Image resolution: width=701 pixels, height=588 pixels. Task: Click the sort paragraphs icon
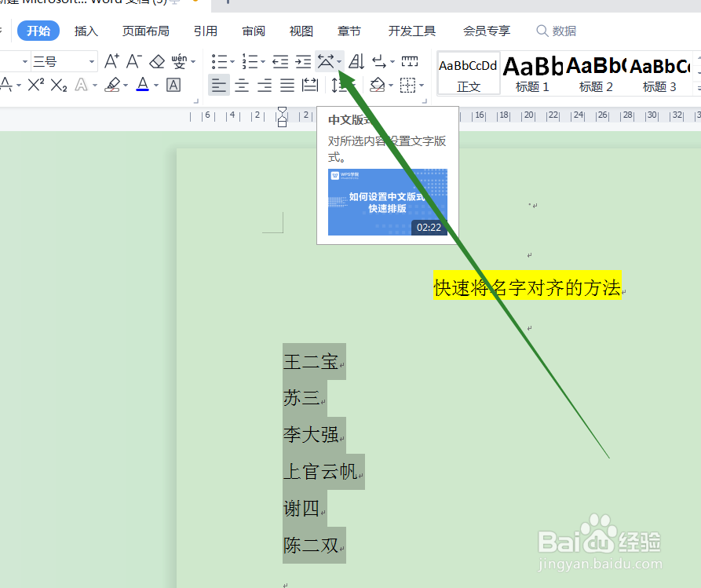[x=356, y=61]
